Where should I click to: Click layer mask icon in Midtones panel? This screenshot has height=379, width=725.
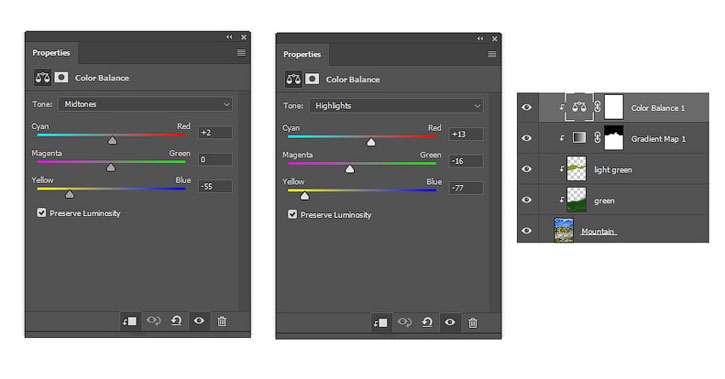click(x=61, y=77)
